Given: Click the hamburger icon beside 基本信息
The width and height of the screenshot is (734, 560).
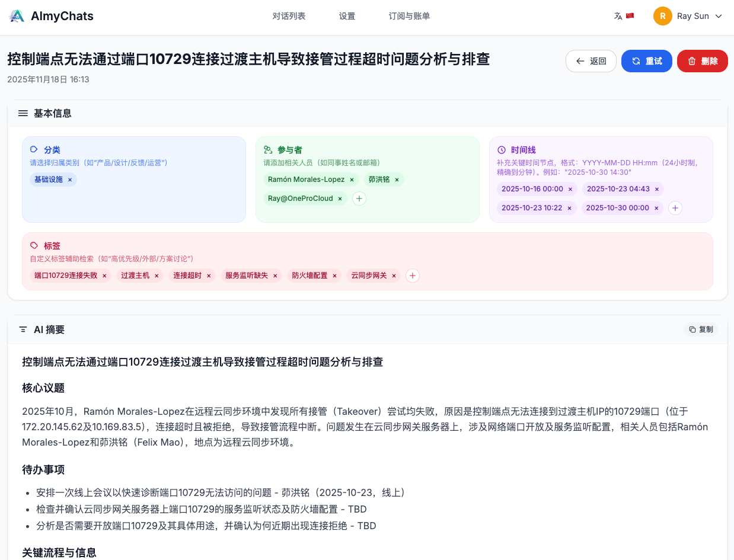Looking at the screenshot, I should (23, 113).
